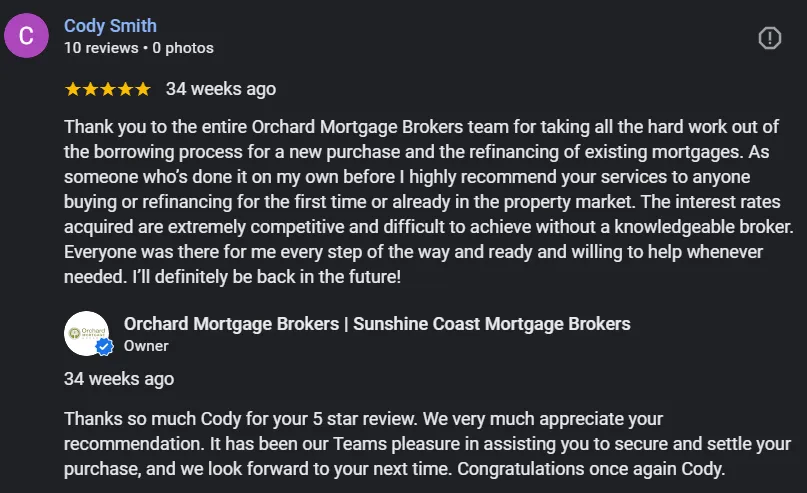
Task: Click the sentence "I'll definitely be back in the future!"
Action: coord(267,277)
